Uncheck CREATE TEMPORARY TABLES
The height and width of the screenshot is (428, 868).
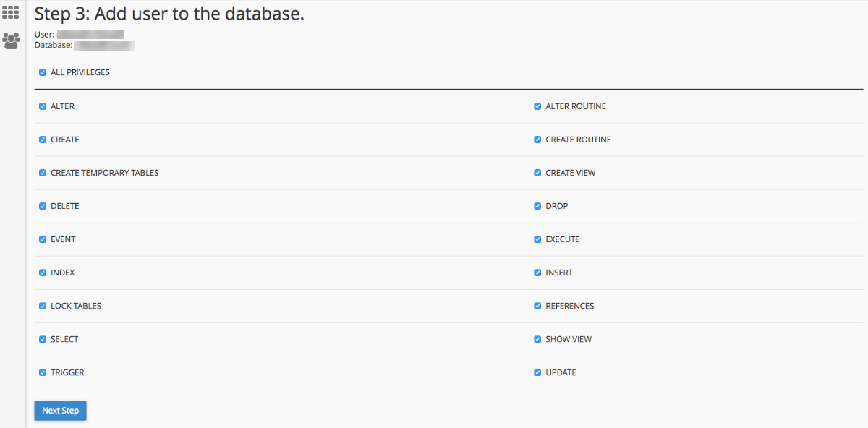pyautogui.click(x=43, y=173)
